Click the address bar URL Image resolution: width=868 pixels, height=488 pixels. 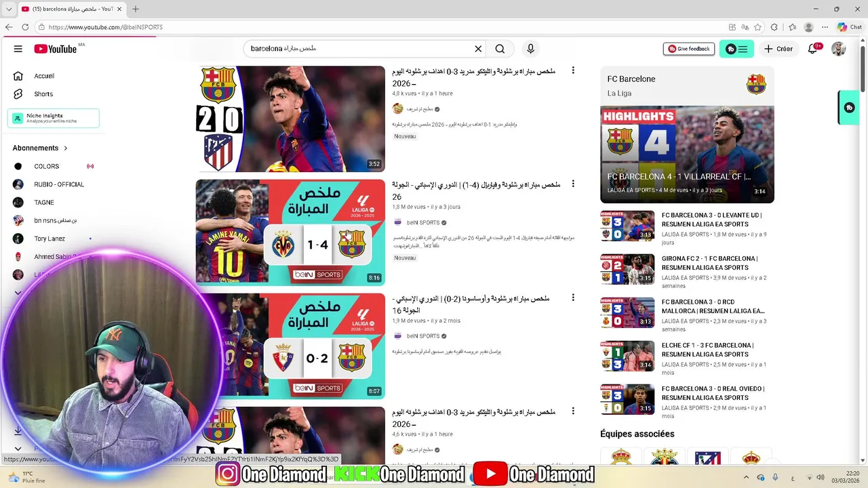106,27
